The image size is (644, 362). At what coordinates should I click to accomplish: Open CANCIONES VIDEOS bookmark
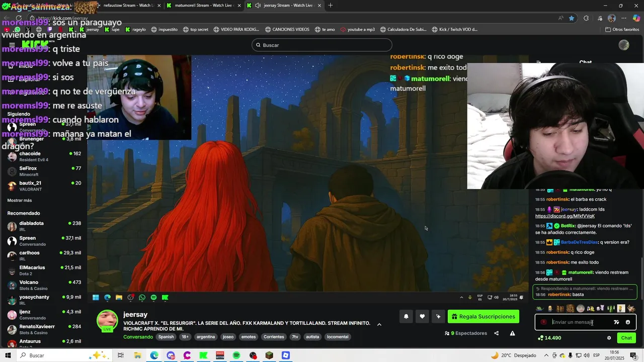tap(287, 29)
